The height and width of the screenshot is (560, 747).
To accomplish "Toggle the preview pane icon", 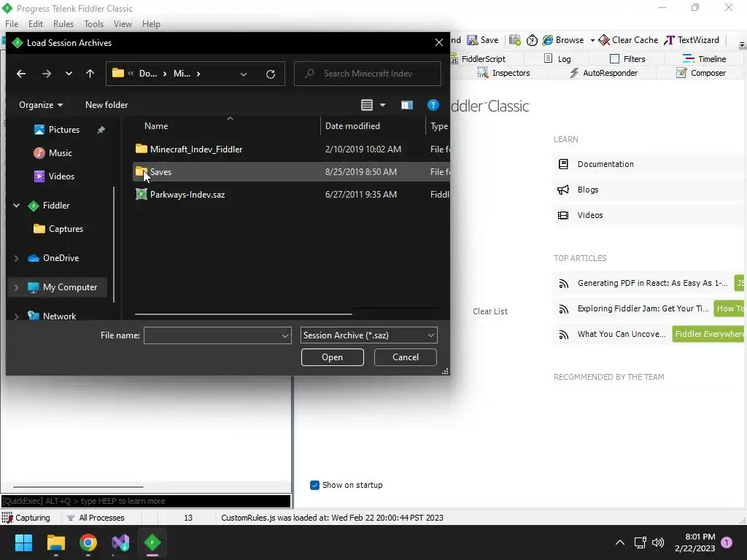I will (x=406, y=105).
